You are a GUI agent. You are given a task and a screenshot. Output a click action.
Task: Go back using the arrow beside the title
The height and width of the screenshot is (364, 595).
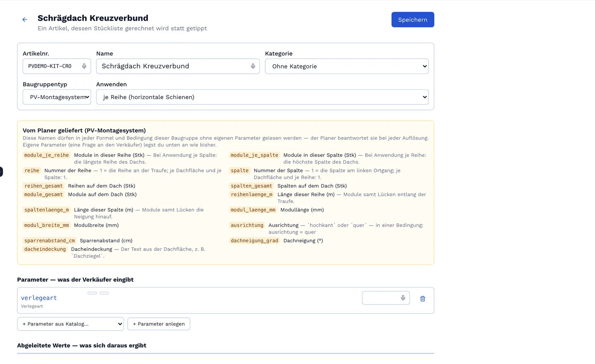(25, 19)
